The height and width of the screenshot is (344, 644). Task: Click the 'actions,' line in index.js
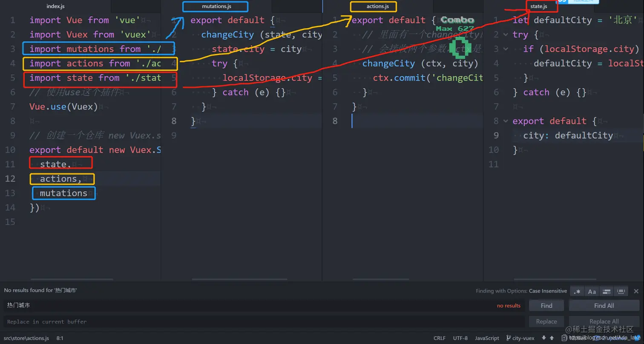coord(61,179)
